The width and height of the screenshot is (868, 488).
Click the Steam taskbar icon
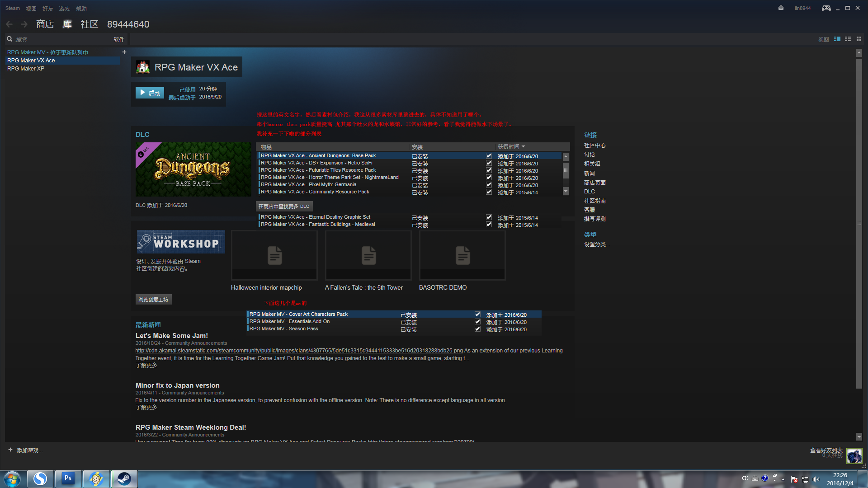tap(124, 479)
